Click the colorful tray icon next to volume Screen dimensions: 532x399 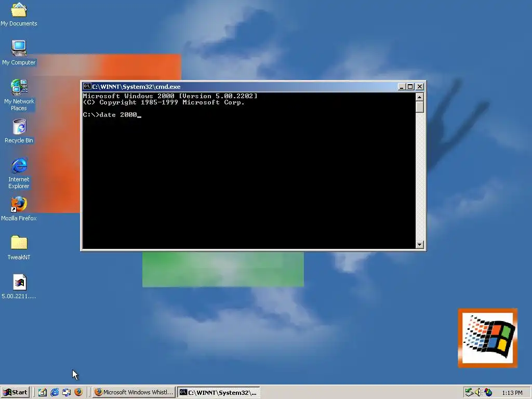click(488, 392)
